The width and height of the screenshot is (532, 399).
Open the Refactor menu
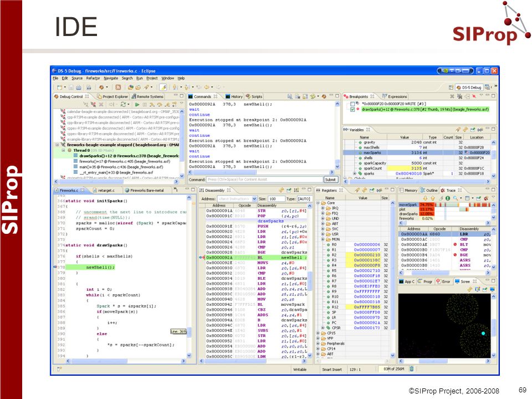click(x=93, y=78)
